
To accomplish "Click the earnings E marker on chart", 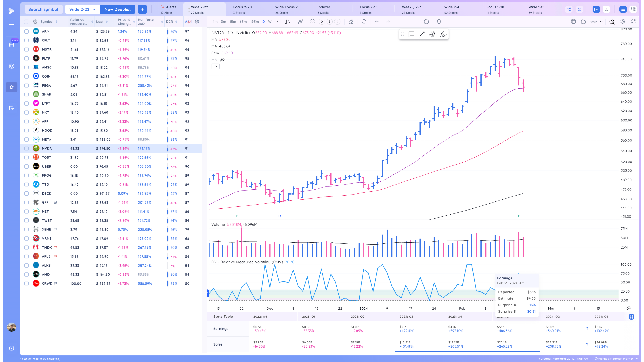I will click(519, 216).
